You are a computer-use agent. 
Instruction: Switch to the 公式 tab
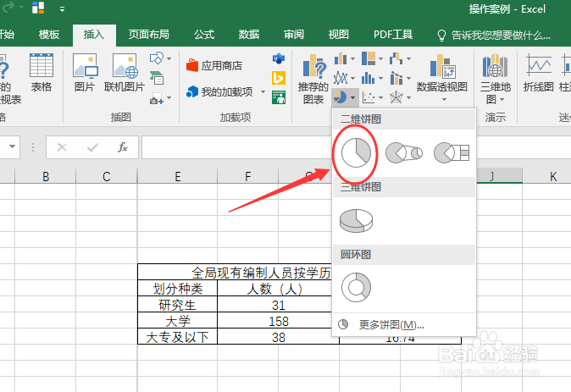[x=204, y=35]
